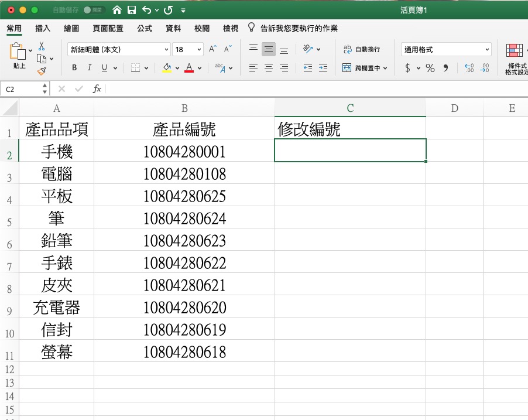Expand the borders options arrow
This screenshot has width=528, height=420.
coord(146,68)
